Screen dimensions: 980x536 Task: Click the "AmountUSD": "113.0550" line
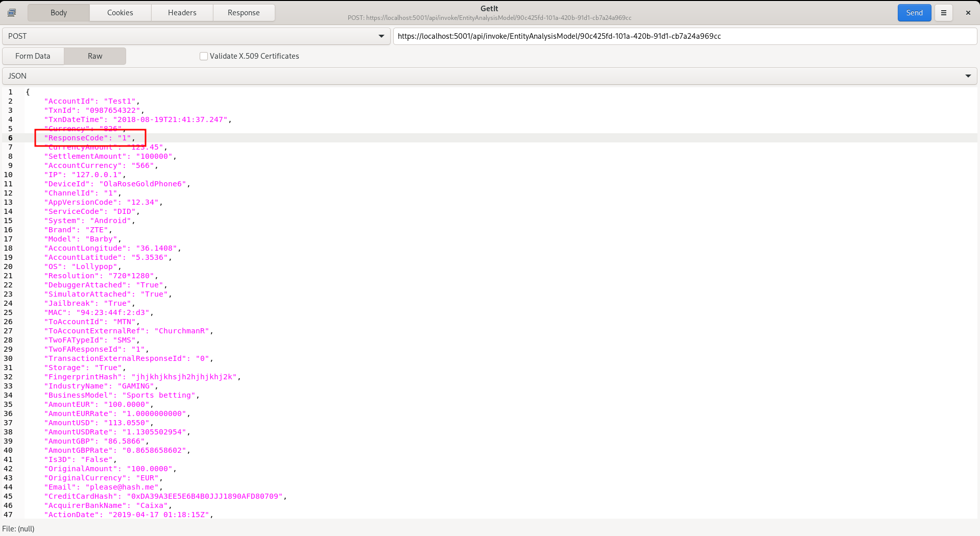point(99,423)
